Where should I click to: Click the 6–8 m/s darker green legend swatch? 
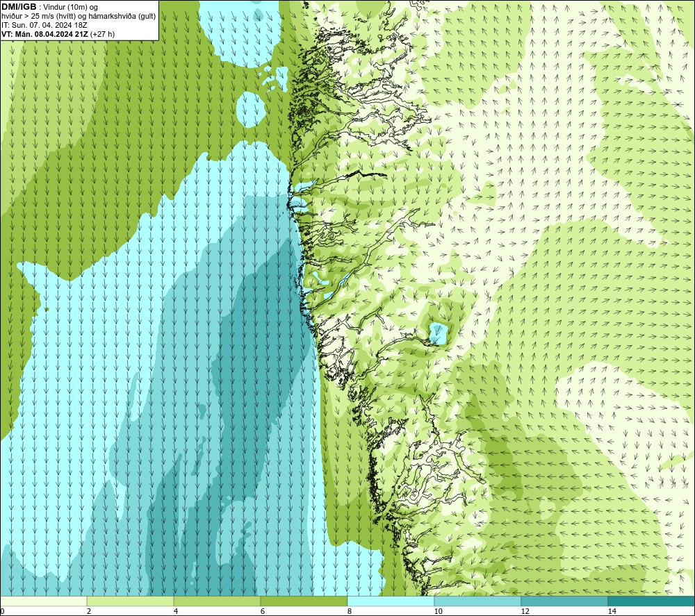pyautogui.click(x=304, y=601)
